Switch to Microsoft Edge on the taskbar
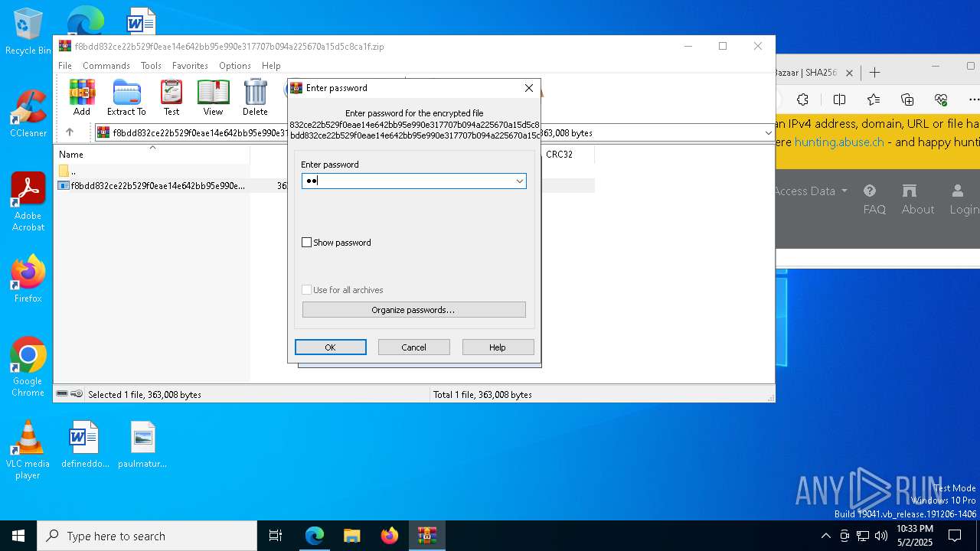Image resolution: width=980 pixels, height=551 pixels. pos(315,536)
